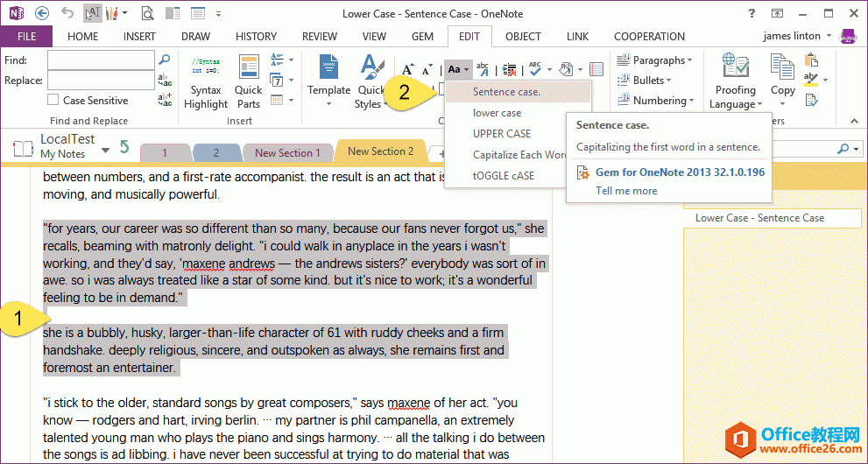Select the Type/Touch cursor mode icon

pos(93,13)
